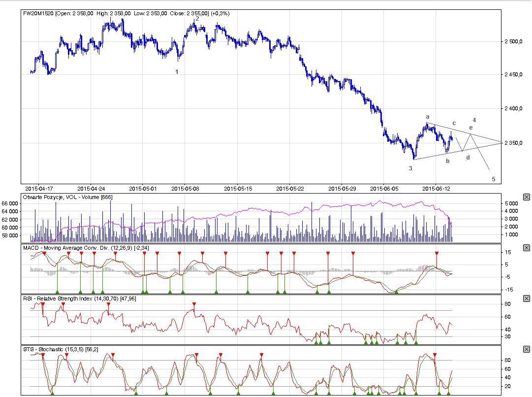
Task: Select the 'Otwarte Pozycje, VOL - Volume [666]' title
Action: pyautogui.click(x=67, y=197)
